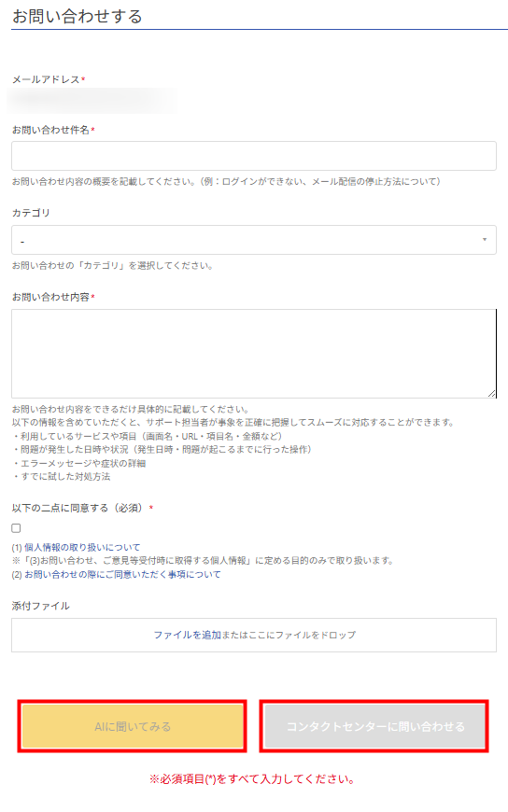This screenshot has width=508, height=812.
Task: Click the お問い合わせする page heading
Action: [78, 16]
